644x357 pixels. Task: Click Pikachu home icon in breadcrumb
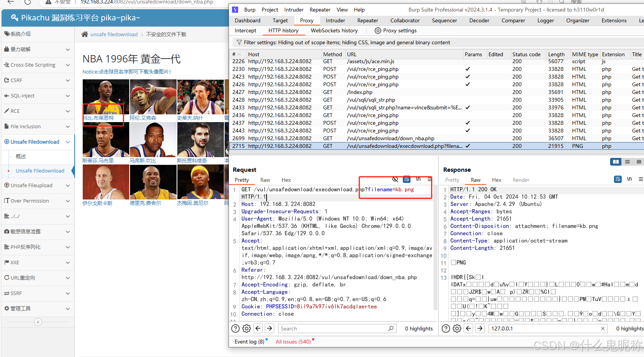pyautogui.click(x=85, y=34)
